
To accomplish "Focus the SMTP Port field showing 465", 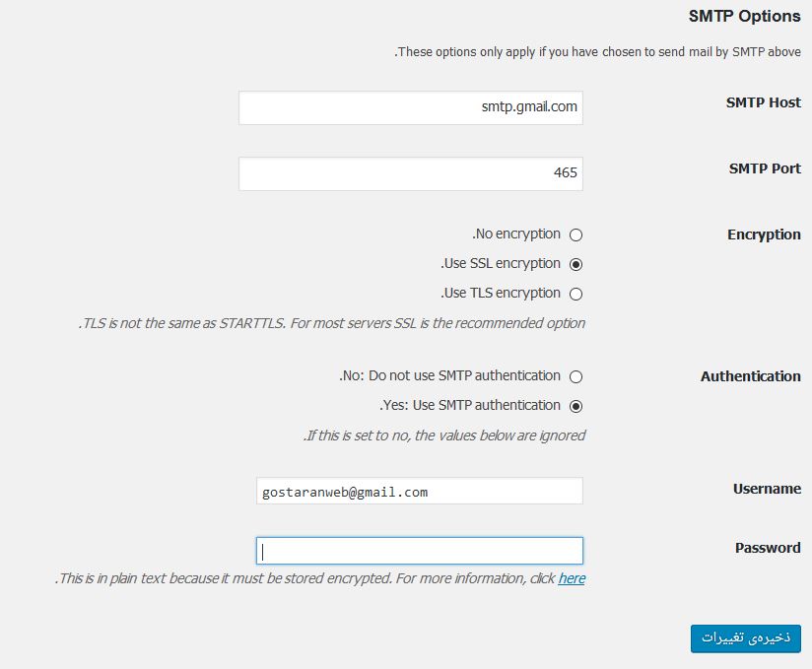I will coord(410,173).
